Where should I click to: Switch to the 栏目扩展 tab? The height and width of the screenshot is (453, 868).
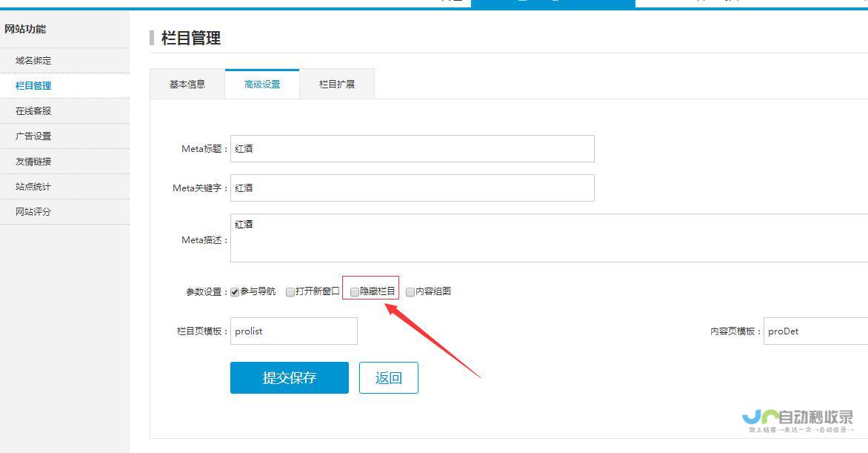pyautogui.click(x=337, y=85)
